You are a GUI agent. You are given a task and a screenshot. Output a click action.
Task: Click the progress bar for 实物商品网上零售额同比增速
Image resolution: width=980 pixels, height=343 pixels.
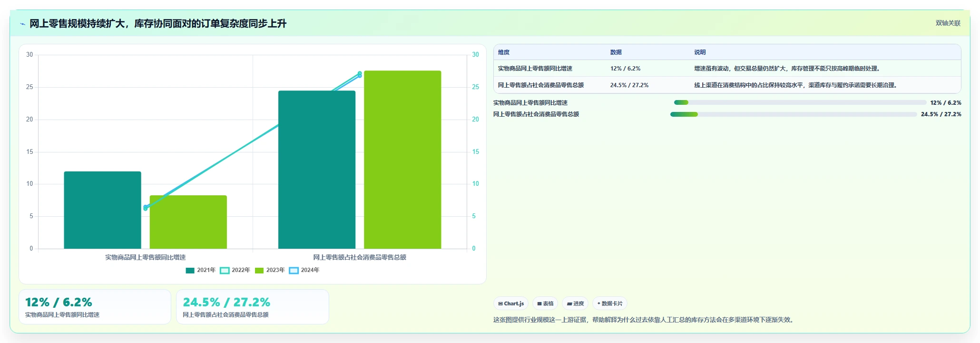coord(800,103)
